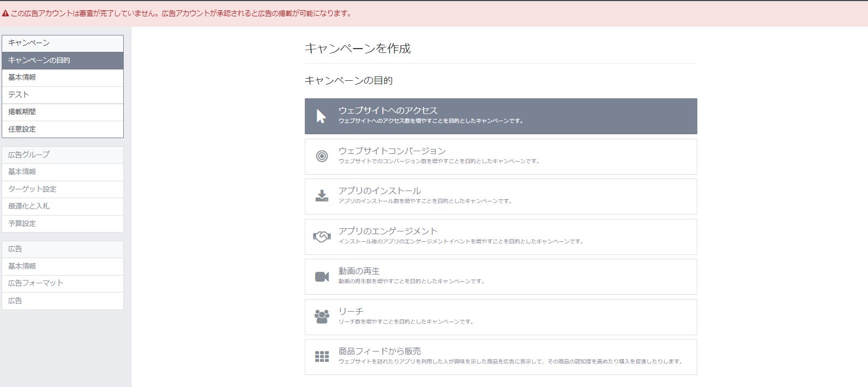Choose the アプリのインストール objective option
The image size is (868, 387).
pyautogui.click(x=501, y=197)
